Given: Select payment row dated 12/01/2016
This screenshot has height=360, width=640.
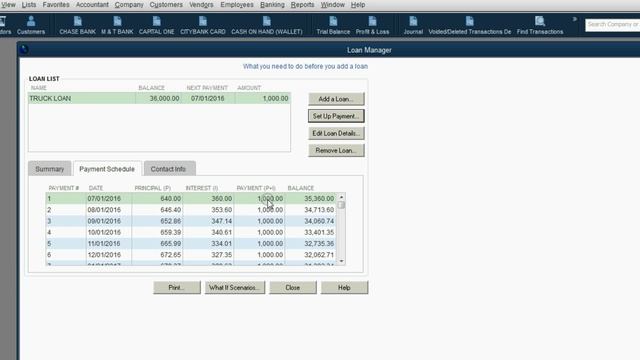Looking at the screenshot, I should pyautogui.click(x=191, y=255).
